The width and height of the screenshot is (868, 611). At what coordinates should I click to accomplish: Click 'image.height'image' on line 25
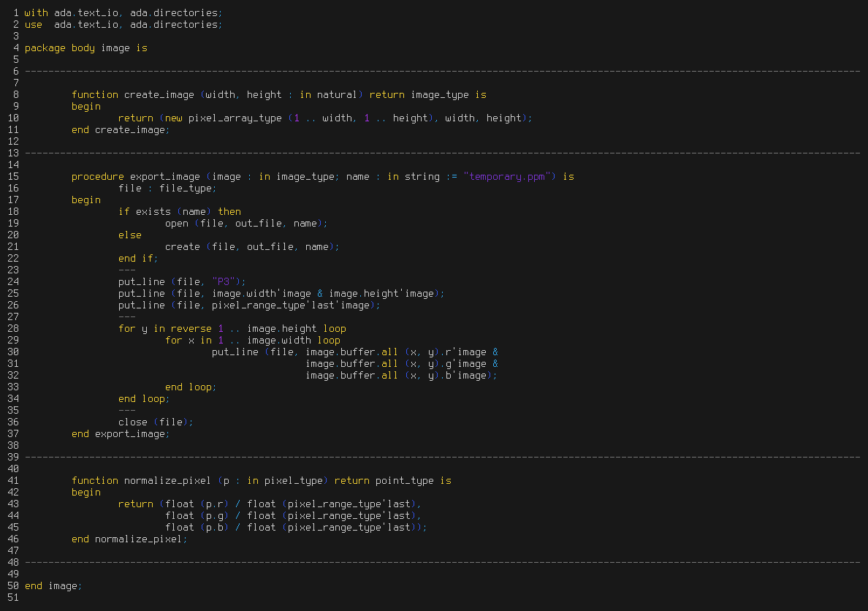click(x=381, y=294)
